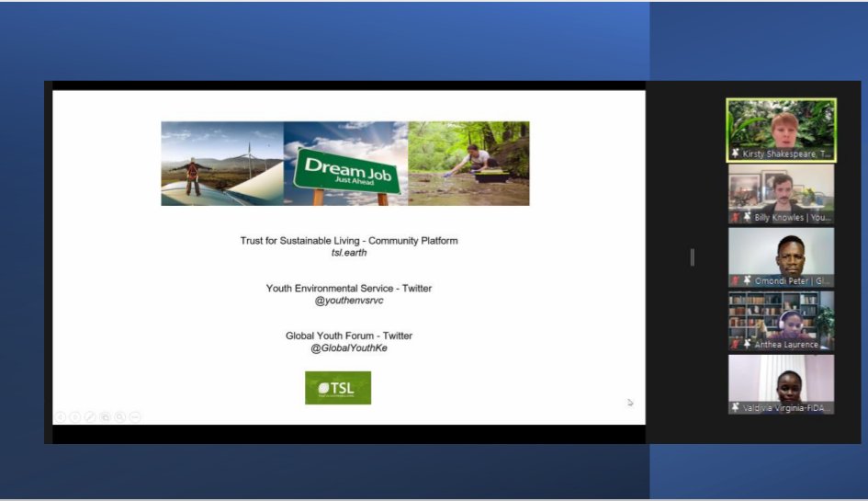Select Billy Knowles' video tile
The width and height of the screenshot is (868, 501).
[x=781, y=194]
